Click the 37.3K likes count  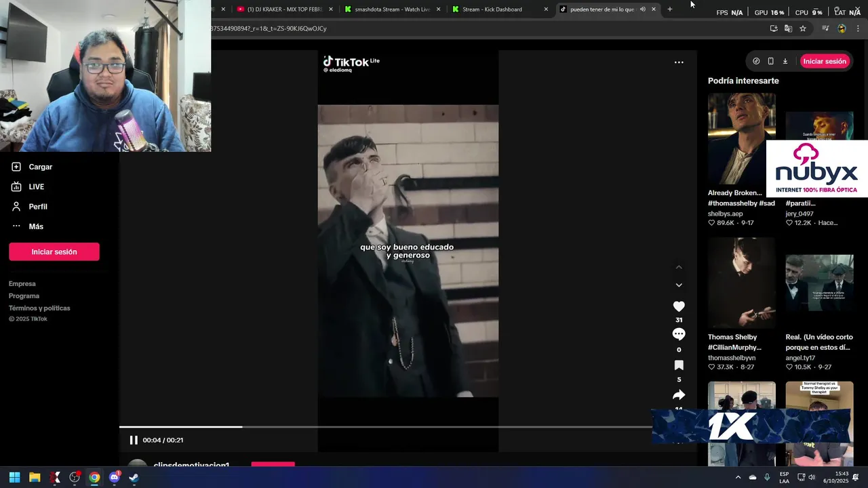click(726, 367)
